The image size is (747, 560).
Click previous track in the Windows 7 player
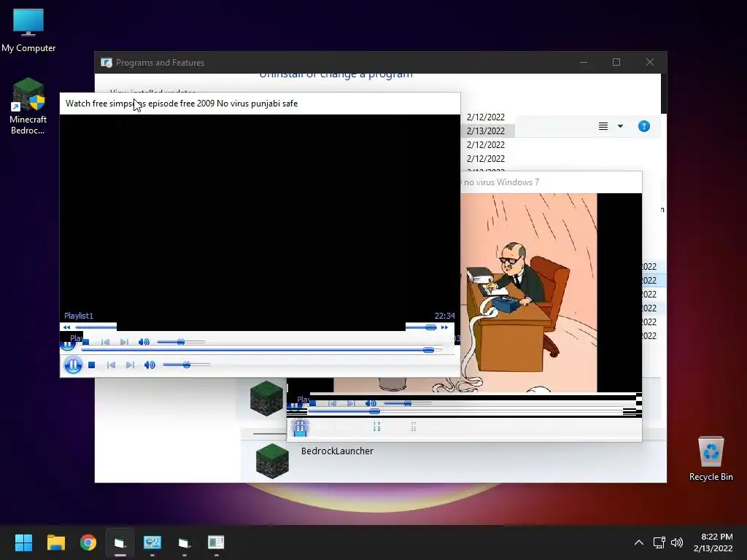pyautogui.click(x=332, y=403)
